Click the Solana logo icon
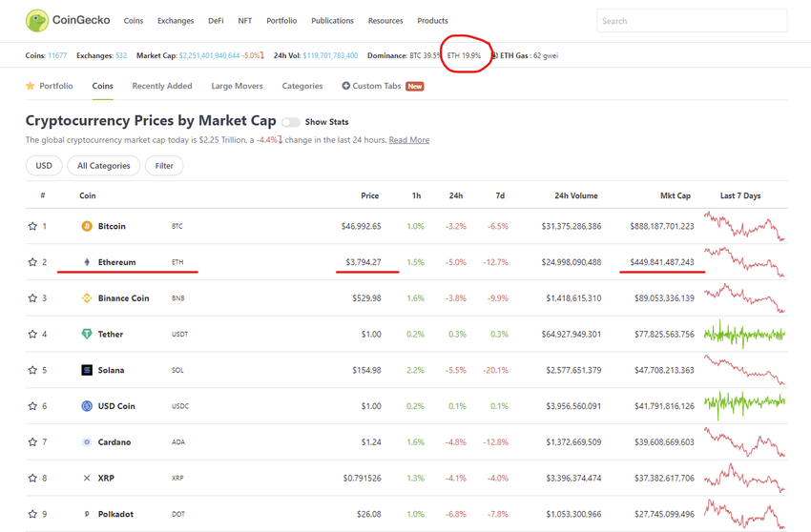The height and width of the screenshot is (532, 811). [87, 370]
